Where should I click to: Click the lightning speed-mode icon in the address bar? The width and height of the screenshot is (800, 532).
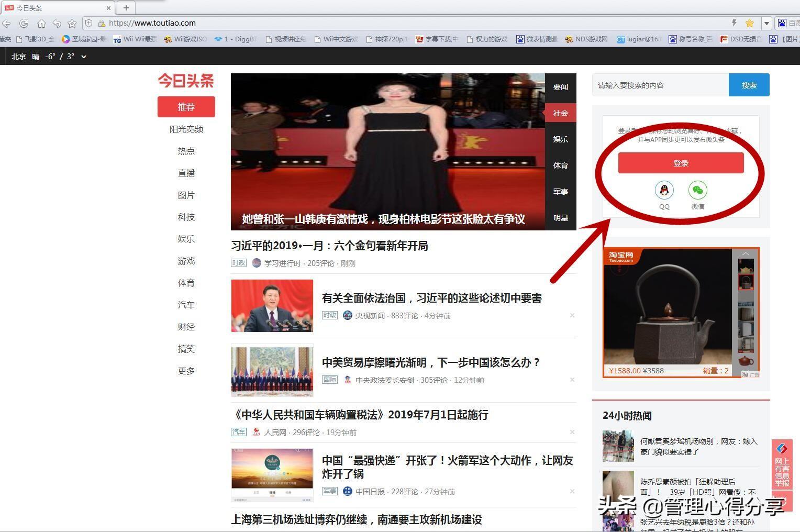coord(734,23)
